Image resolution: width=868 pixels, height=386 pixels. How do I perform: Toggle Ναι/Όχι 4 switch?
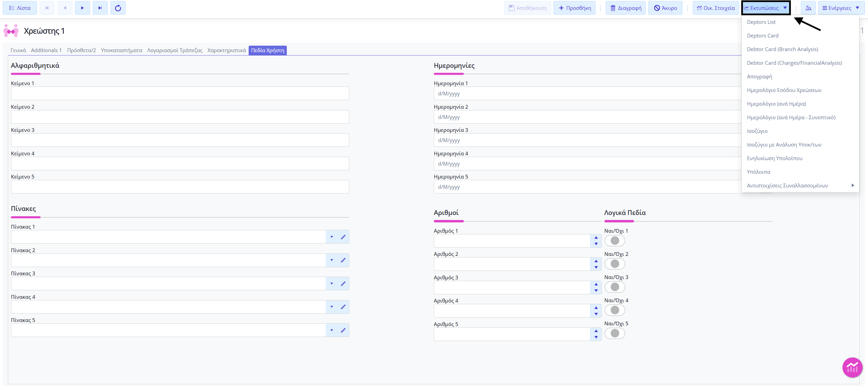coord(615,310)
